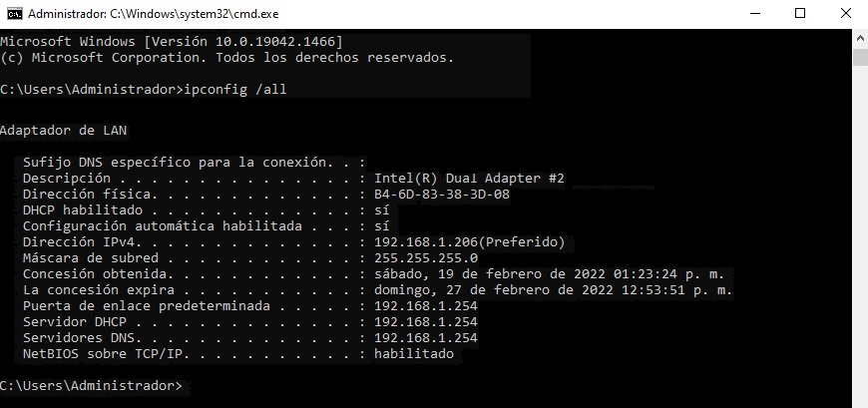Open the cmd.exe system menu icon
868x408 pixels.
coord(15,13)
